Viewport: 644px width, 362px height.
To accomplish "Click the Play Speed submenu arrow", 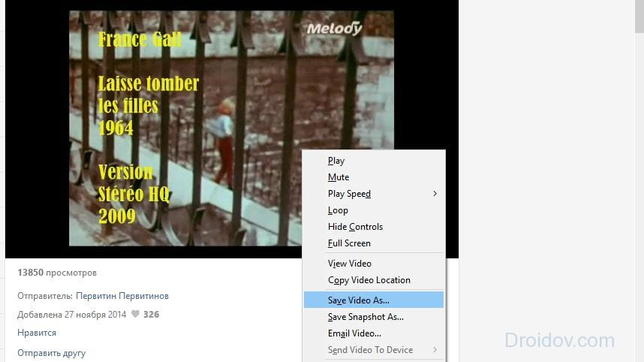I will coord(435,194).
